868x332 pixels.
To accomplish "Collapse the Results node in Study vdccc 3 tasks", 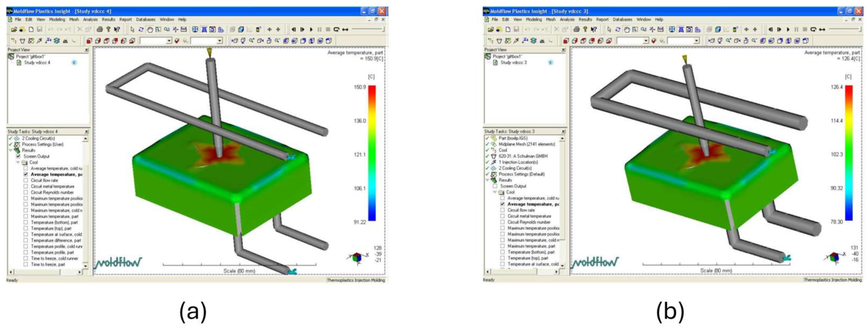I will point(487,180).
